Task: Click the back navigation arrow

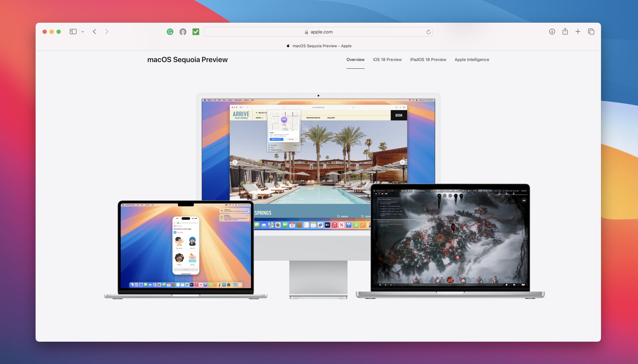Action: (95, 32)
